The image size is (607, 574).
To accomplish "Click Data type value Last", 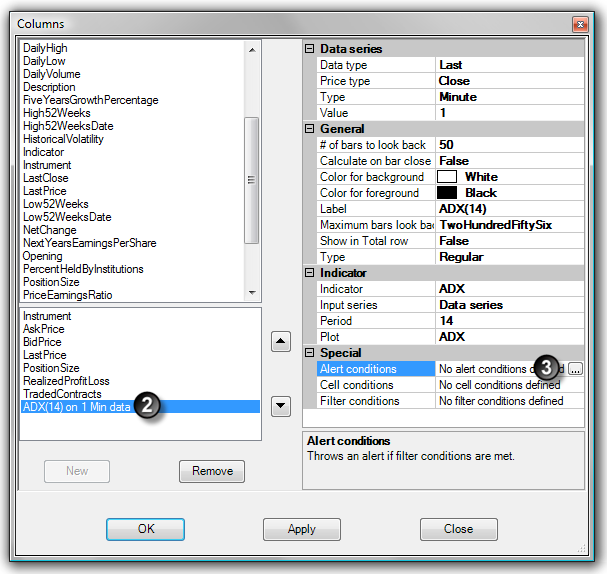I will (509, 65).
